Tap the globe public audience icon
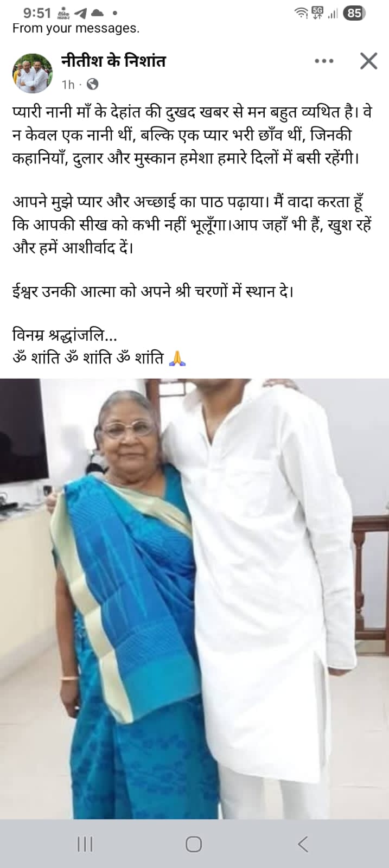The width and height of the screenshot is (389, 868). pyautogui.click(x=93, y=84)
